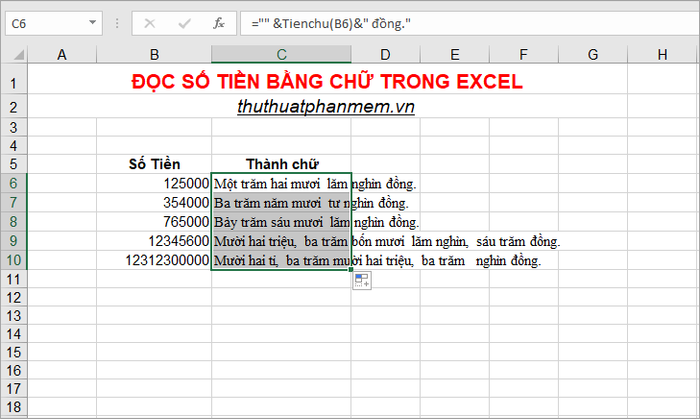Select row 11 header

[13, 279]
